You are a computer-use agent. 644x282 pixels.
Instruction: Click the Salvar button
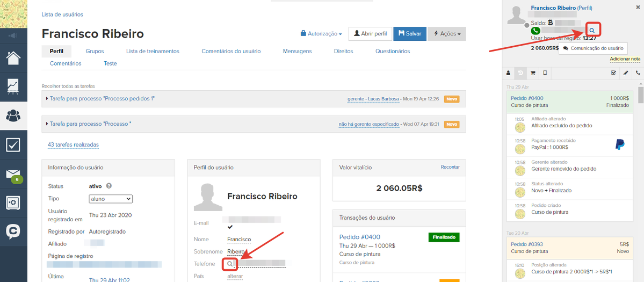[410, 34]
